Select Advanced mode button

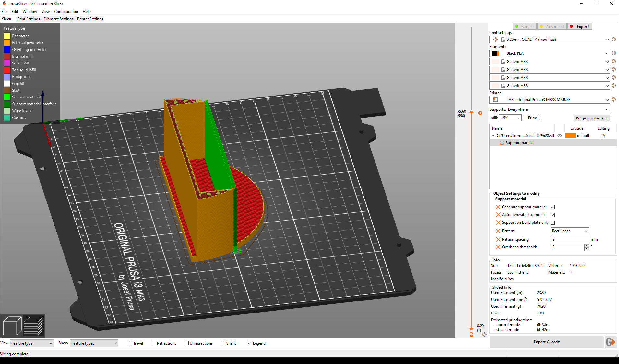552,27
